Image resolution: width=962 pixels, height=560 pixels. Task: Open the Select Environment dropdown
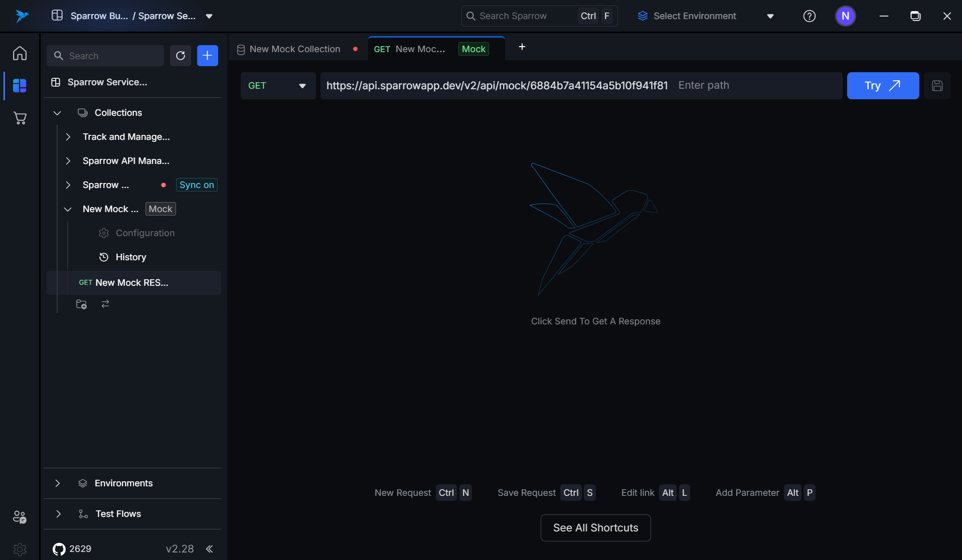click(706, 16)
